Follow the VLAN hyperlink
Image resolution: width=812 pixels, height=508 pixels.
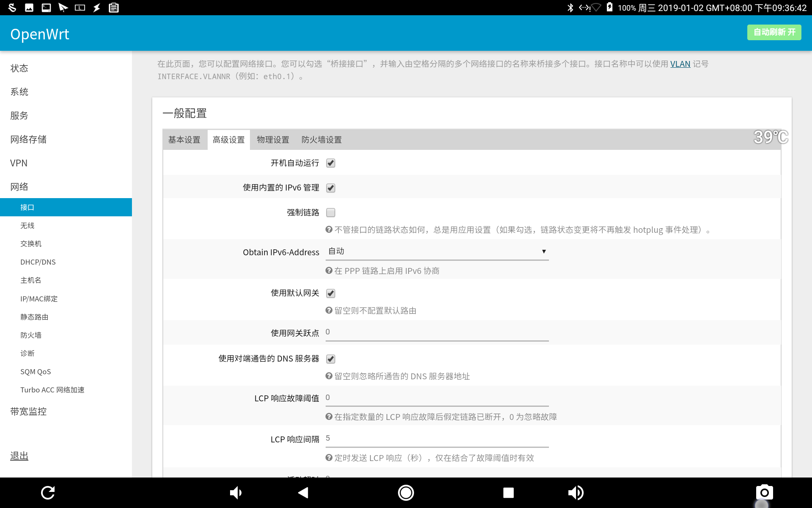pyautogui.click(x=680, y=64)
